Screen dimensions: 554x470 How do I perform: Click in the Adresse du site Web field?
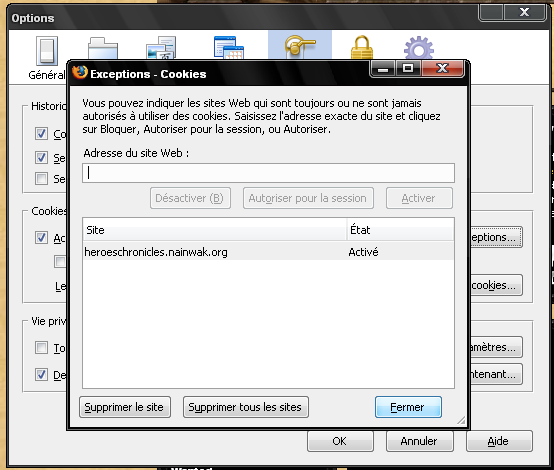[x=268, y=173]
